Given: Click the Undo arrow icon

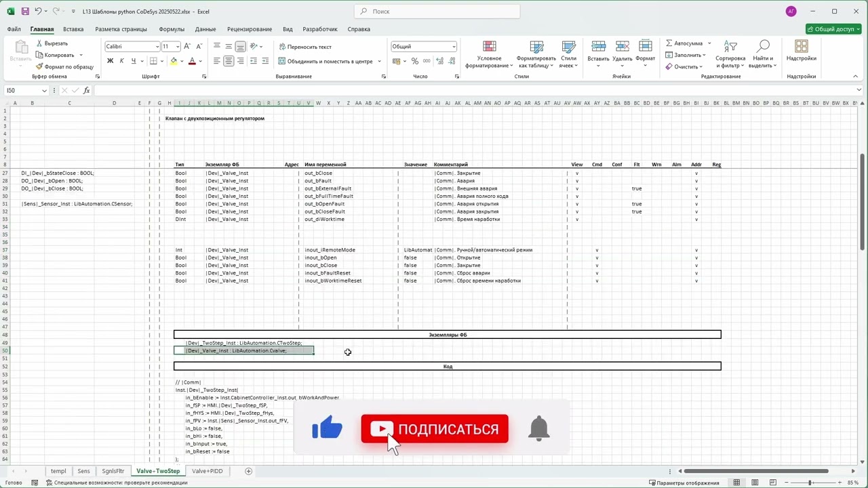Looking at the screenshot, I should coord(39,12).
